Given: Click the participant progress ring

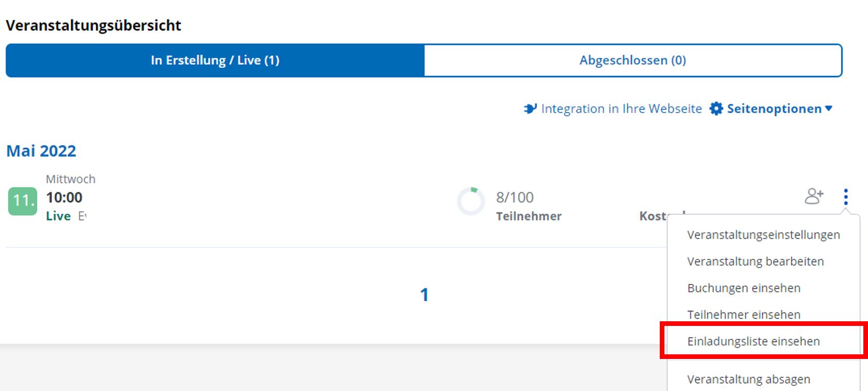Looking at the screenshot, I should point(471,201).
